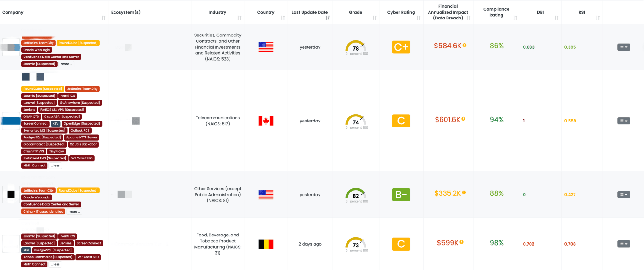Image resolution: width=644 pixels, height=270 pixels.
Task: Open the actions dropdown in the Telecommunications row
Action: pyautogui.click(x=624, y=121)
